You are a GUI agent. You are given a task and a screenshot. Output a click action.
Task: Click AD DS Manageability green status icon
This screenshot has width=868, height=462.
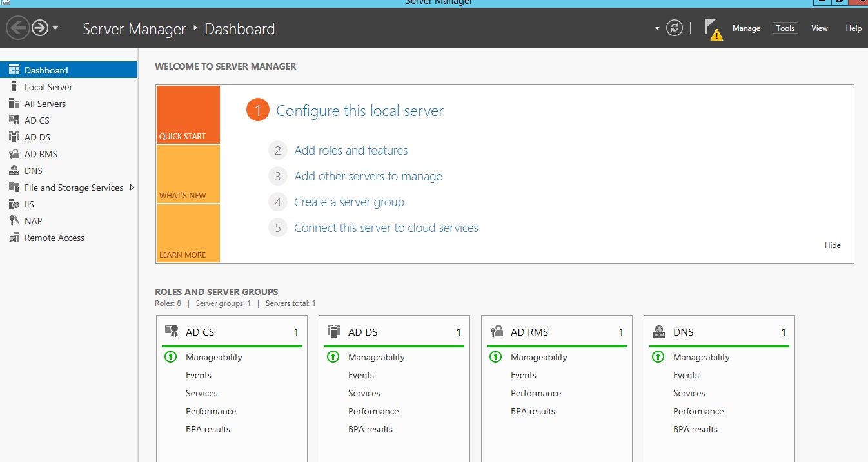tap(333, 356)
